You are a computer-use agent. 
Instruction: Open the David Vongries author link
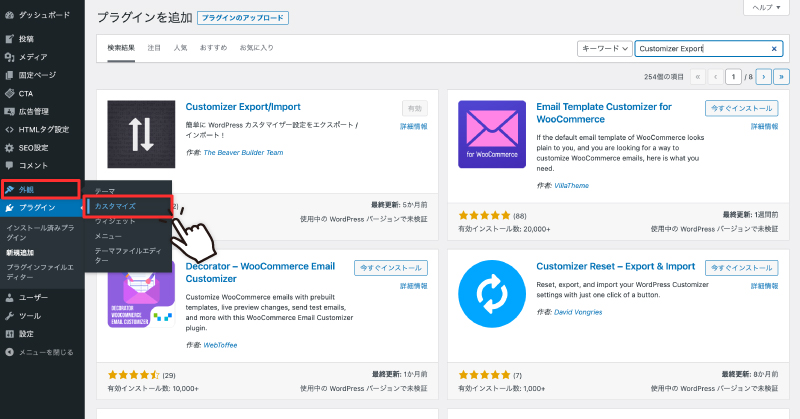pos(578,312)
